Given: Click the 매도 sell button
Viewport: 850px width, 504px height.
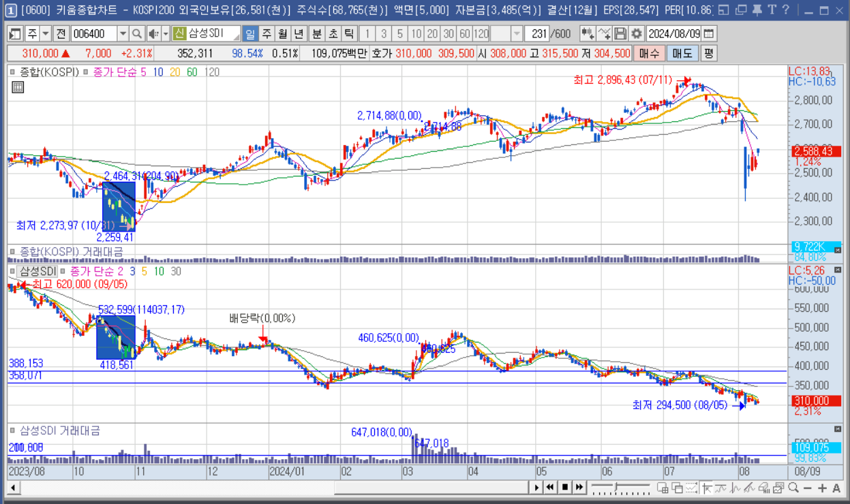Looking at the screenshot, I should (682, 53).
